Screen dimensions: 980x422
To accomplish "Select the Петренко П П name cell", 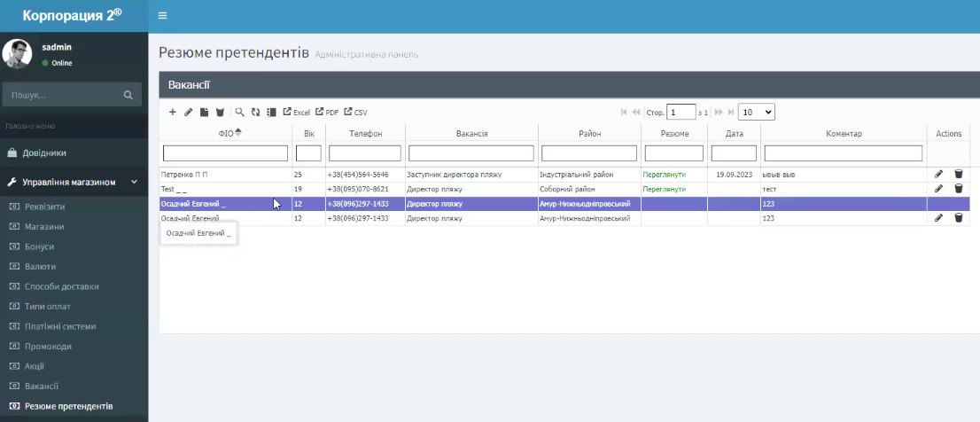I will point(226,175).
